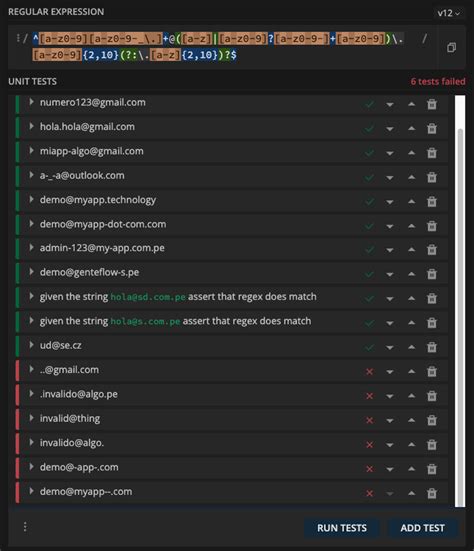Move demo@myapp.technology test down
The width and height of the screenshot is (474, 551).
[390, 202]
